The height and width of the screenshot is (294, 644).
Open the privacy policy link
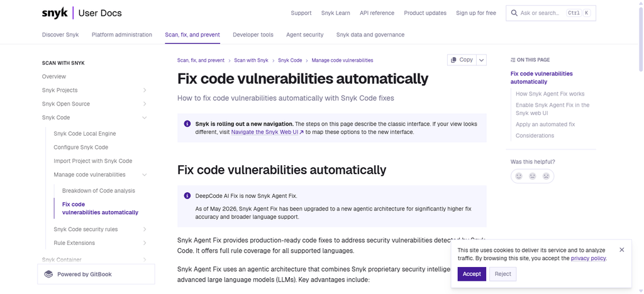click(588, 258)
